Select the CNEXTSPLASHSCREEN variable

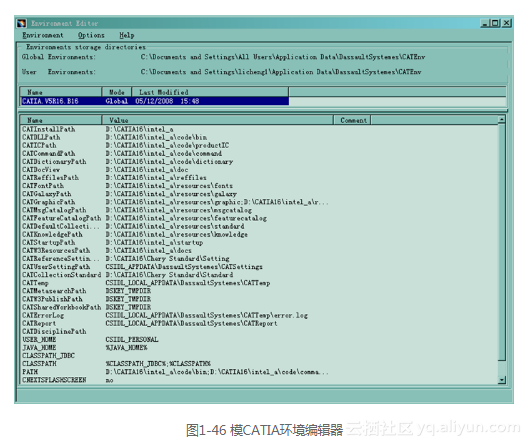[x=54, y=380]
